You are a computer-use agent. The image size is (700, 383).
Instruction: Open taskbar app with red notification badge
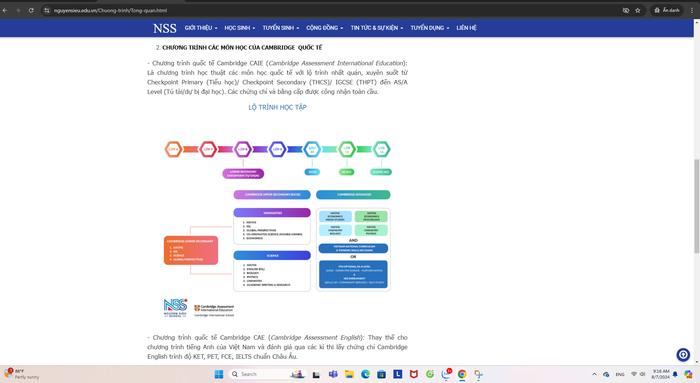[x=446, y=374]
